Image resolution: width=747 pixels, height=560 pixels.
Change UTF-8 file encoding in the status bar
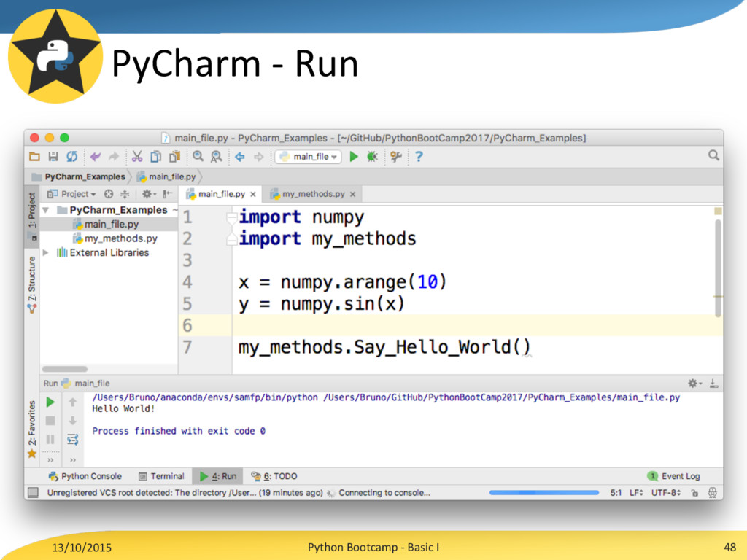(666, 493)
